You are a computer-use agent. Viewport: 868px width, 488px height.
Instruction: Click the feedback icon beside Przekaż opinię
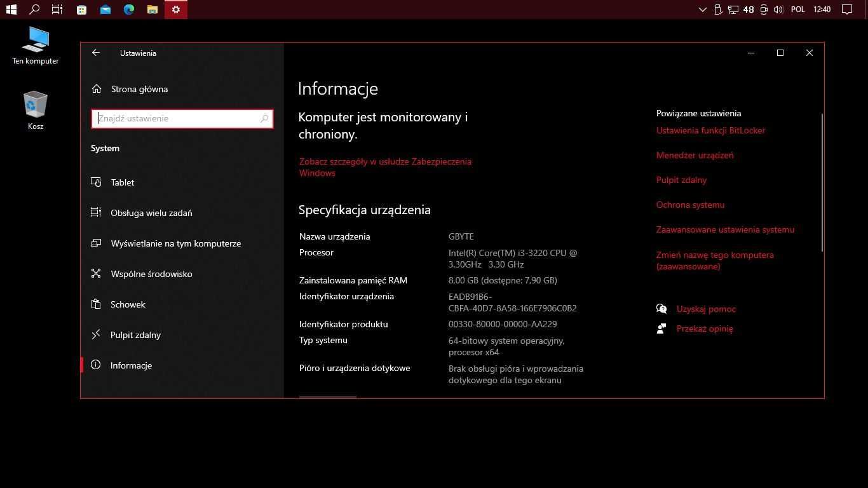tap(661, 329)
